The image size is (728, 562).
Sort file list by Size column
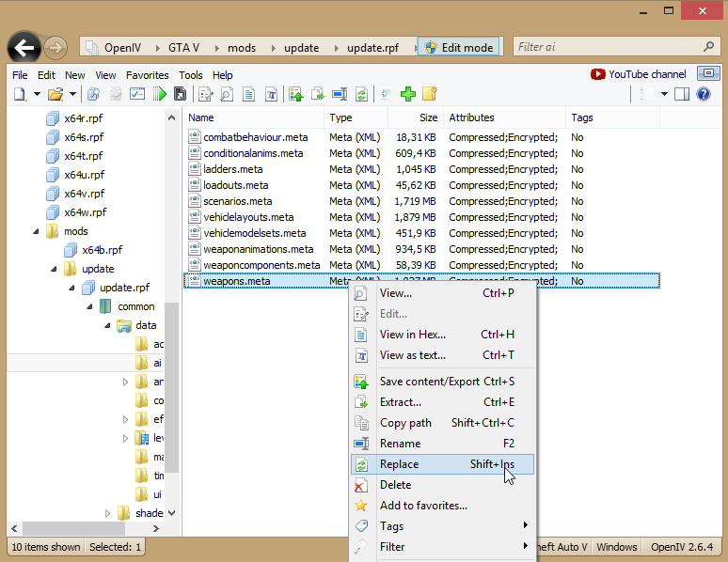(428, 117)
